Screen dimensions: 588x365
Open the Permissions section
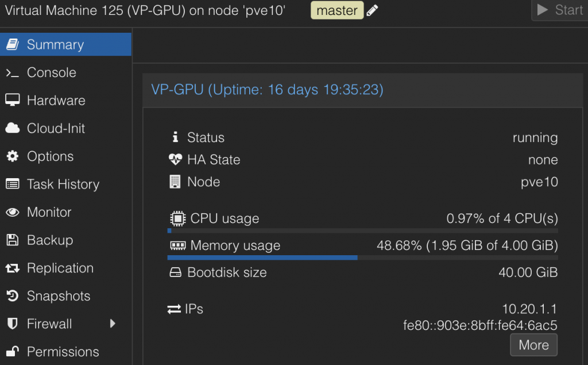(63, 352)
